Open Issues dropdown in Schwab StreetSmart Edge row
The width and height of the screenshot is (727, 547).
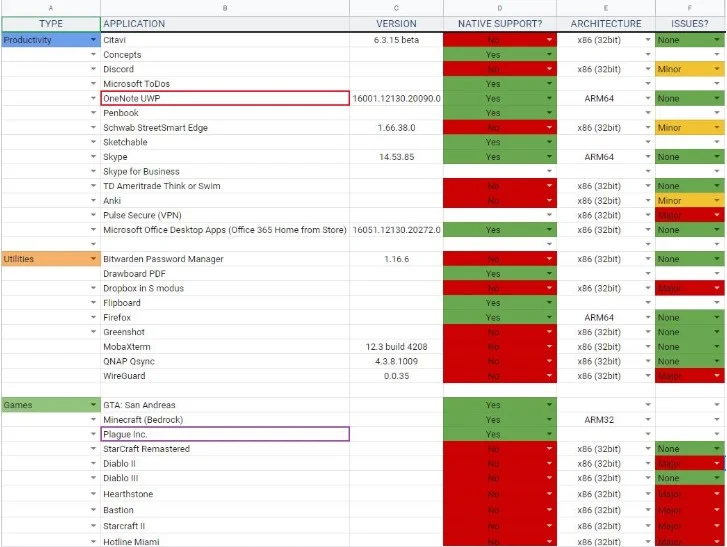[x=717, y=127]
